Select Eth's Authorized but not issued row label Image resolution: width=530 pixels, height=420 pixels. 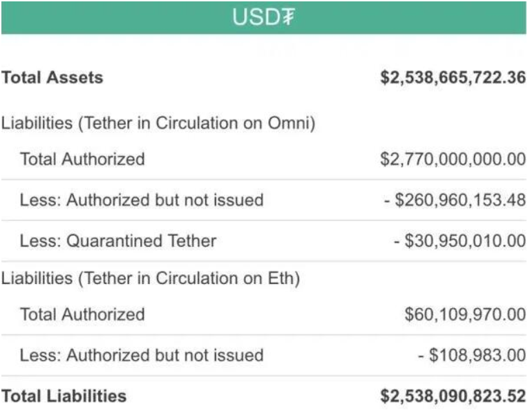point(142,355)
